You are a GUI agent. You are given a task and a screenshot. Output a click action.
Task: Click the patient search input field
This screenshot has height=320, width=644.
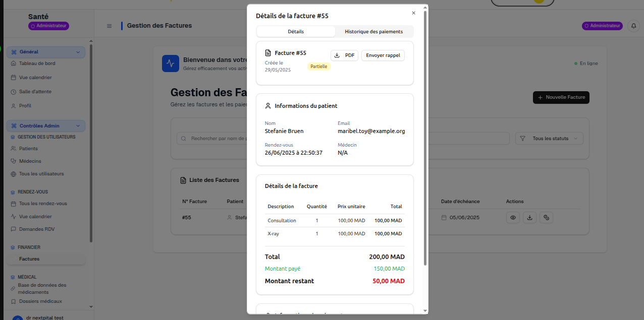point(212,138)
